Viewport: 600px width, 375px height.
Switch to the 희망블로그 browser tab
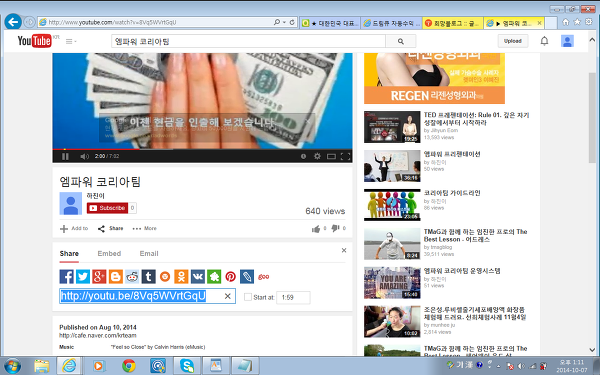click(x=453, y=23)
